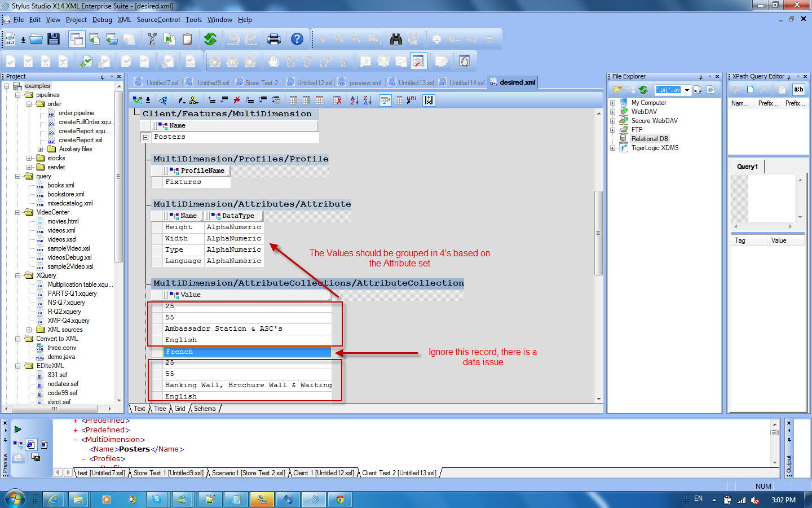This screenshot has height=508, width=812.
Task: Click the grid's vertical scrollbar thumb
Action: (598, 233)
